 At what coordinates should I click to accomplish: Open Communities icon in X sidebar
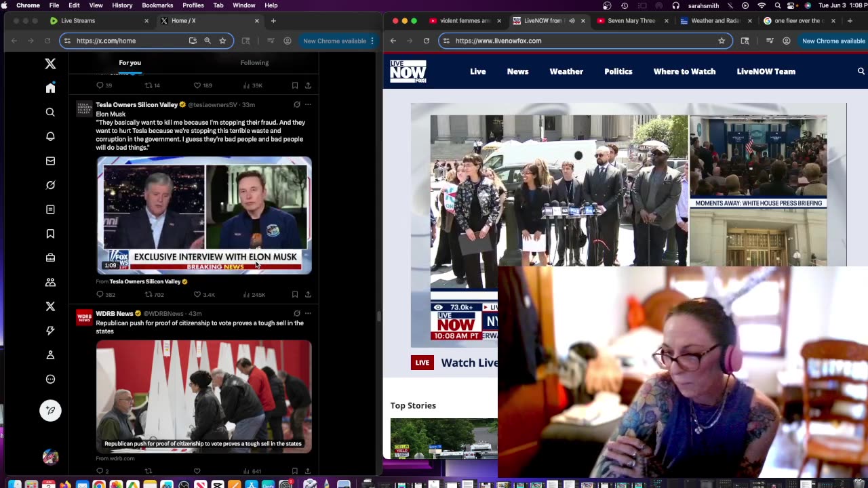50,282
